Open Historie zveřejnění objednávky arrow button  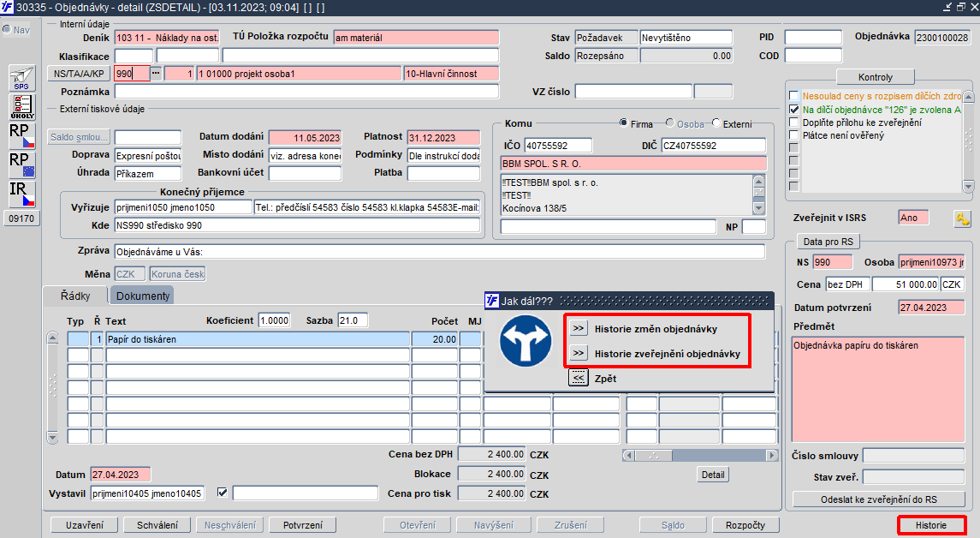point(579,354)
